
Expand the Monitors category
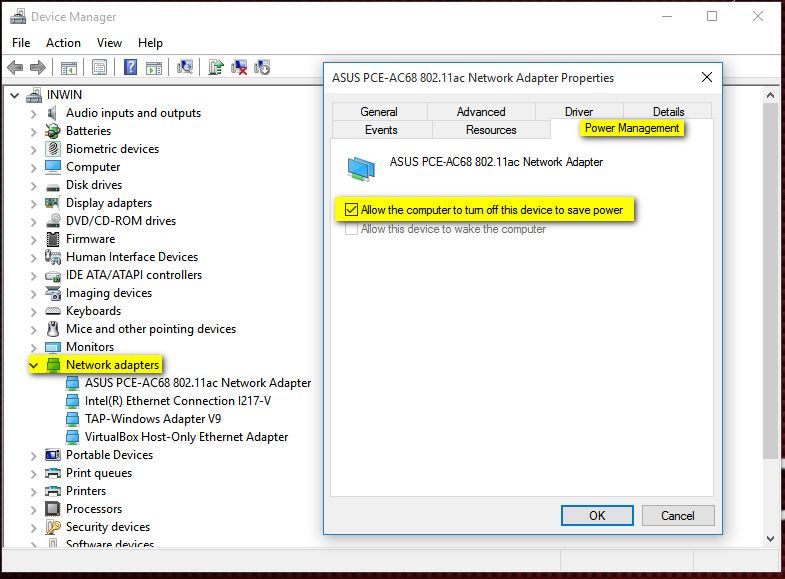[x=34, y=347]
